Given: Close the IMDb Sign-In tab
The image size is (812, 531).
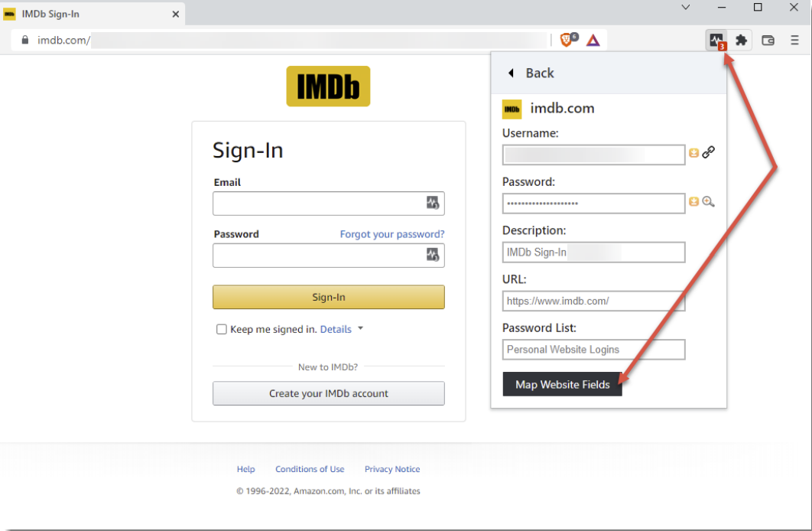Looking at the screenshot, I should tap(176, 14).
